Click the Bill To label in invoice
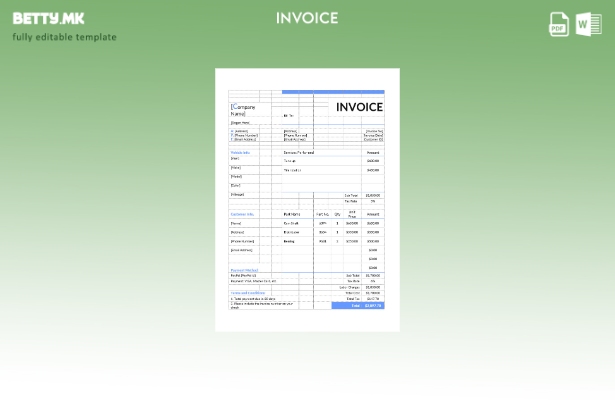Viewport: 615px width, 400px height. coord(289,115)
